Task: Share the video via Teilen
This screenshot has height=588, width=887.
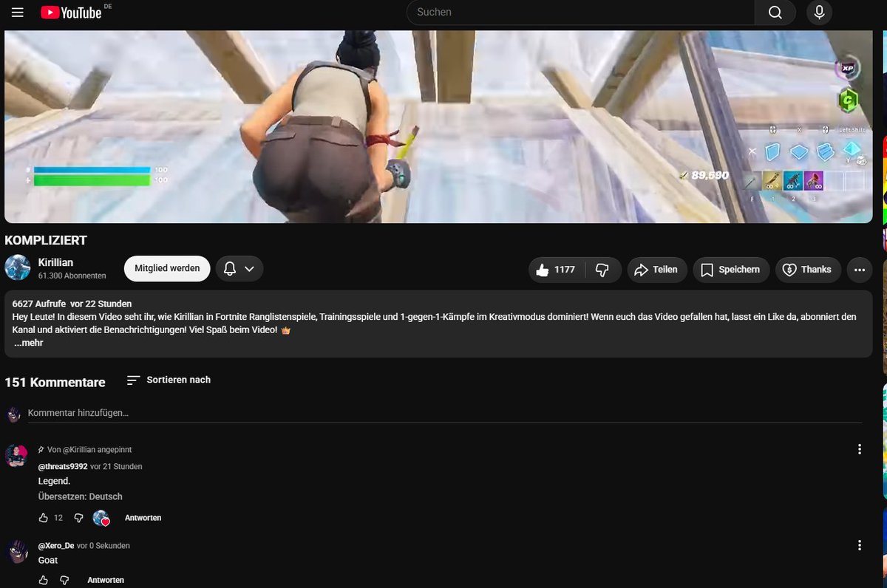Action: pyautogui.click(x=657, y=270)
